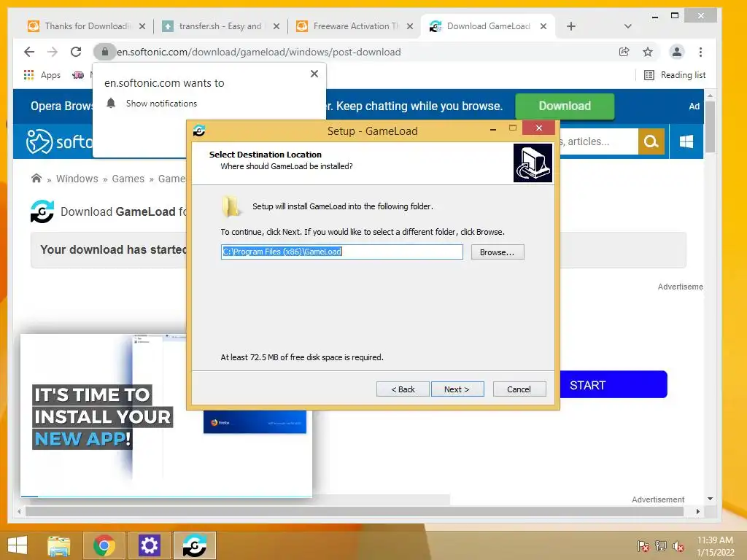Click the horizontal scrollbar of the Softonic page
The image size is (747, 560).
355,511
